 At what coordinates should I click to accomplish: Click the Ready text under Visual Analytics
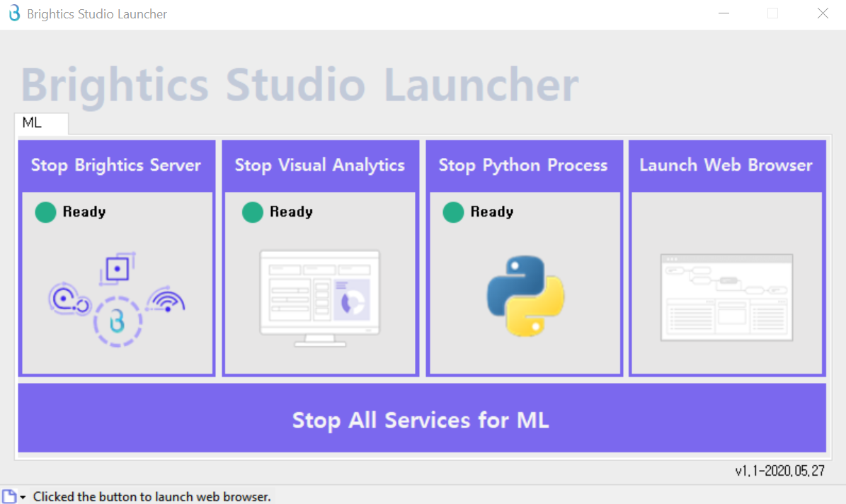[x=292, y=212]
